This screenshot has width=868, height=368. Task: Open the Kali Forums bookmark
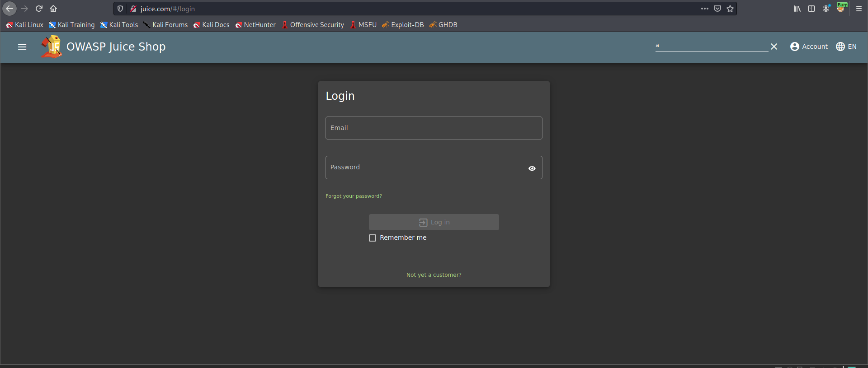165,25
